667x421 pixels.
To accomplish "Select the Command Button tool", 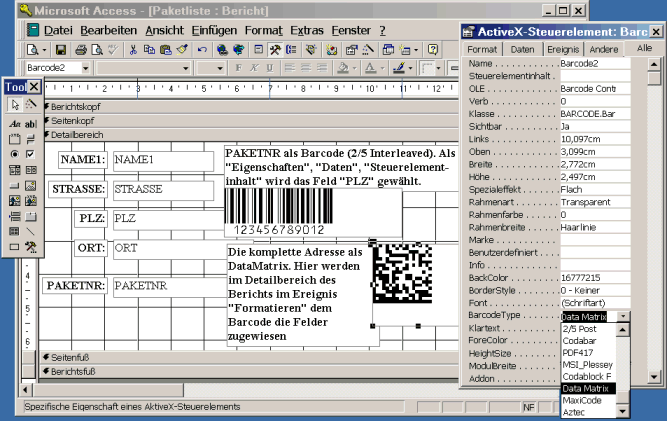I will [15, 185].
